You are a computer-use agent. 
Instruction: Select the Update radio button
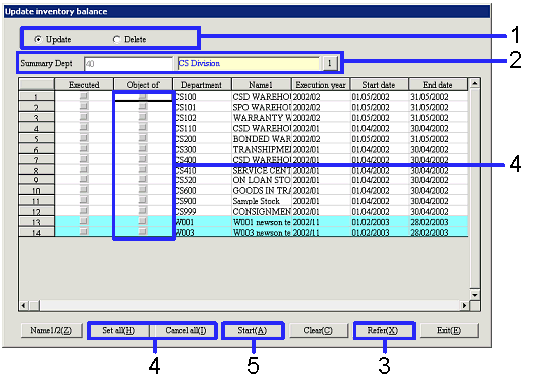[38, 39]
